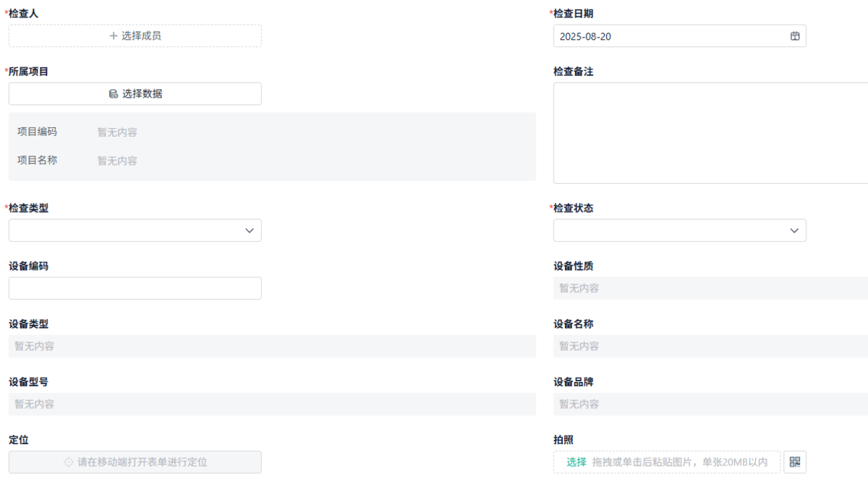Open date picker with the calendar icon
868x500 pixels.
pos(793,35)
